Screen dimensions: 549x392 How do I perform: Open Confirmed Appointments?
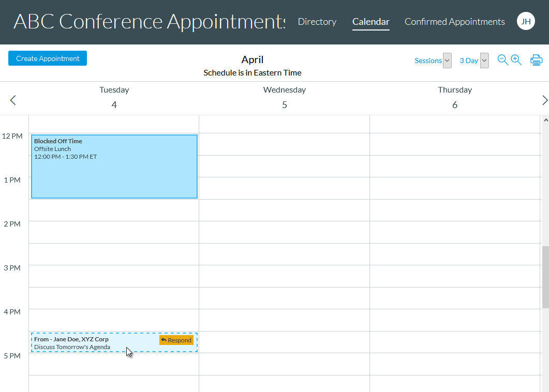click(x=454, y=22)
